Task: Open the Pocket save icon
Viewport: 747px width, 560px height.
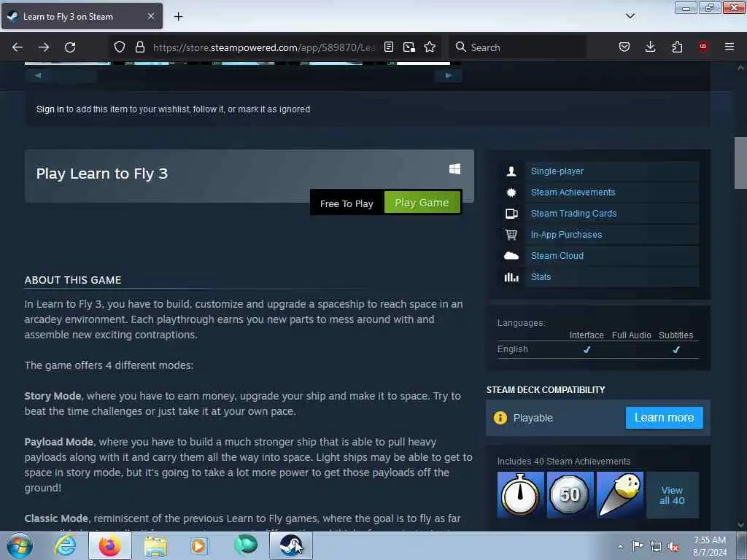Action: click(624, 47)
